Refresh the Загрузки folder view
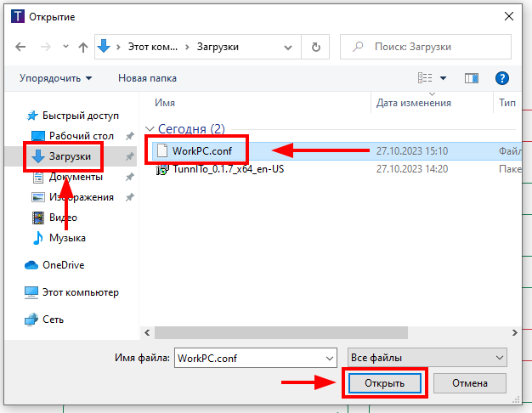Screen dimensions: 532x413 click(316, 48)
